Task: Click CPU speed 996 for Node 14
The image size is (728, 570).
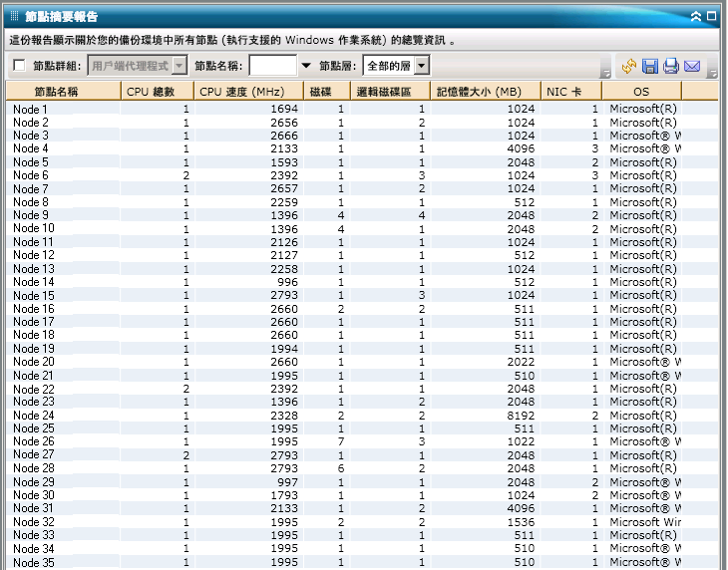Action: 288,282
